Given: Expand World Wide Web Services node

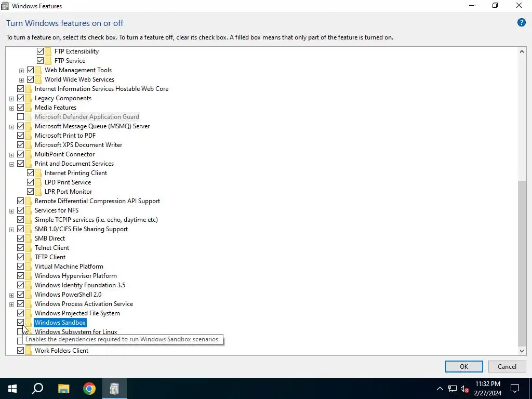Looking at the screenshot, I should [21, 80].
